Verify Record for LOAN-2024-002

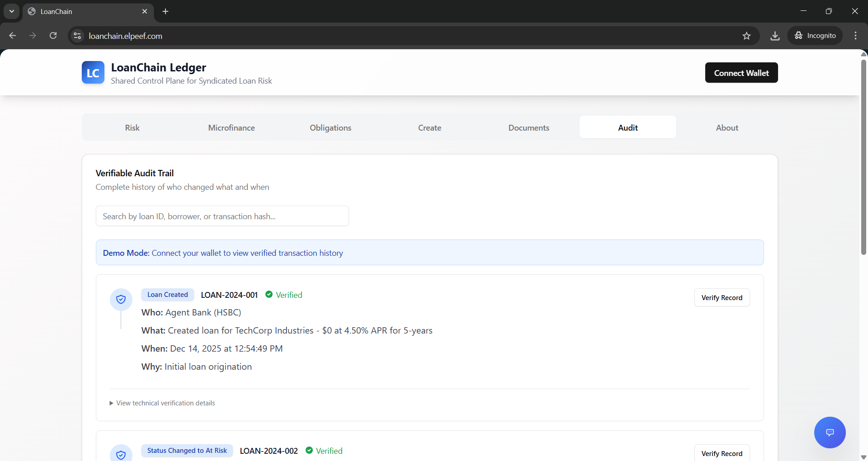coord(722,453)
